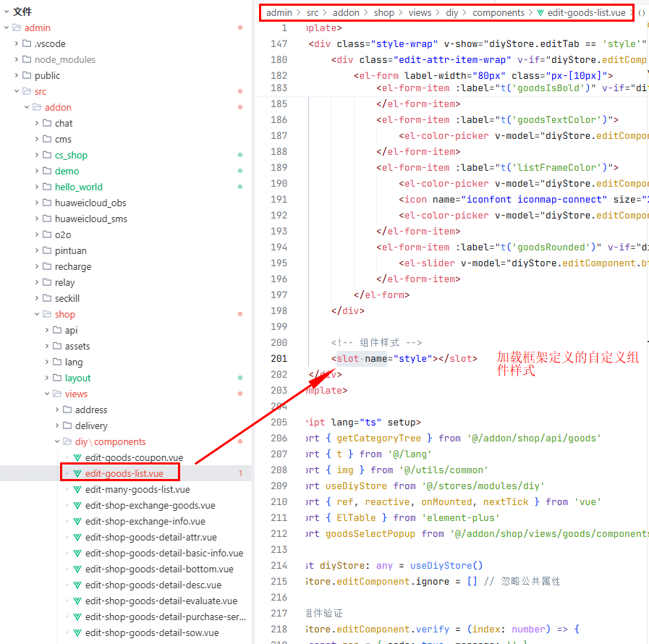This screenshot has height=644, width=649.
Task: Collapse the shop folder chevron
Action: 37,314
